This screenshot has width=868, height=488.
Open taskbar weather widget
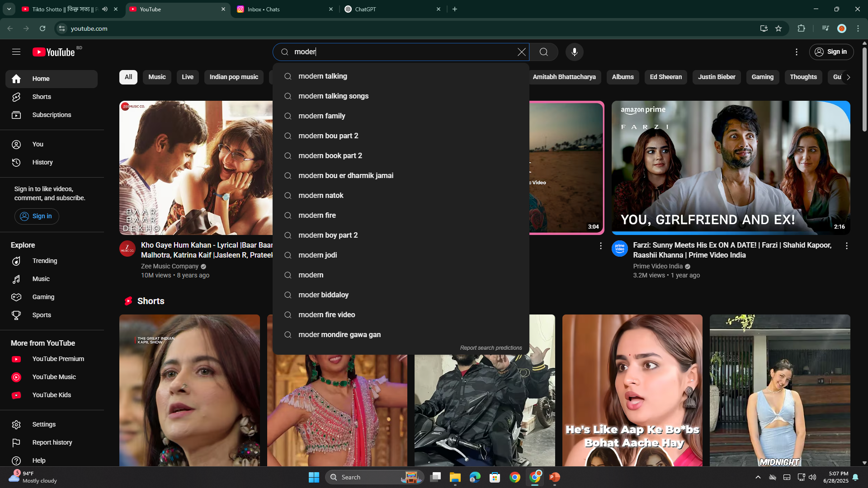pyautogui.click(x=34, y=477)
